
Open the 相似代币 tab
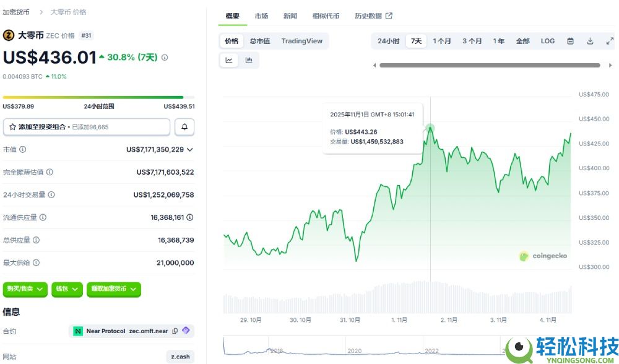pos(326,16)
